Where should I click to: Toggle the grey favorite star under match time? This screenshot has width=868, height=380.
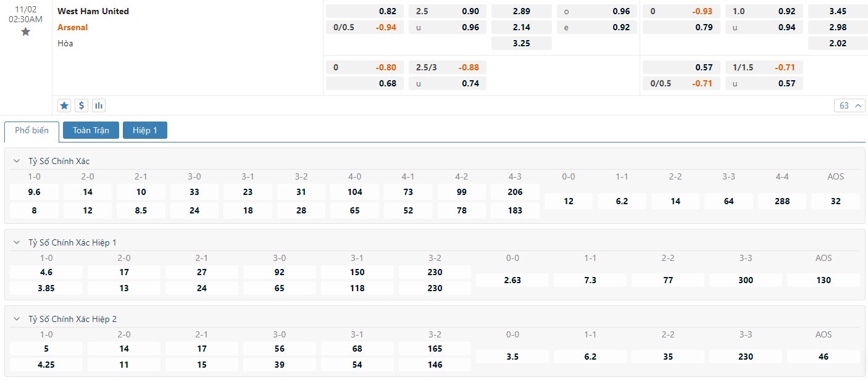pos(25,31)
